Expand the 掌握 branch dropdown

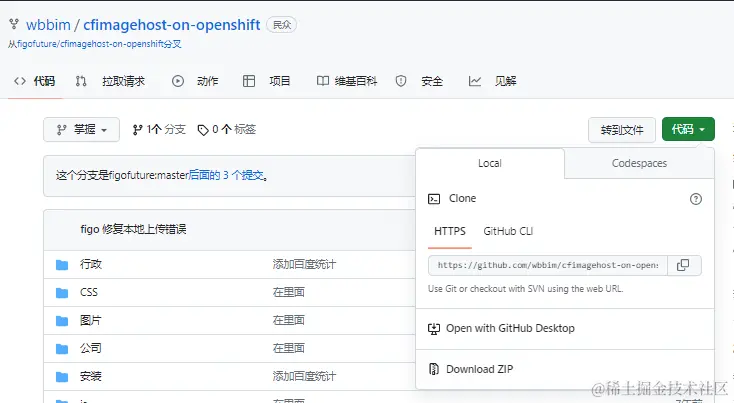pos(81,130)
